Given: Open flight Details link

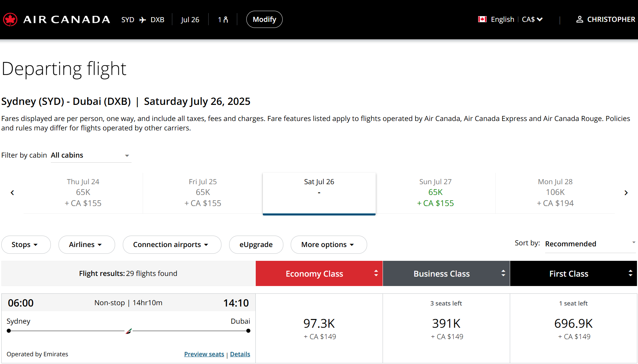Looking at the screenshot, I should click(x=240, y=354).
